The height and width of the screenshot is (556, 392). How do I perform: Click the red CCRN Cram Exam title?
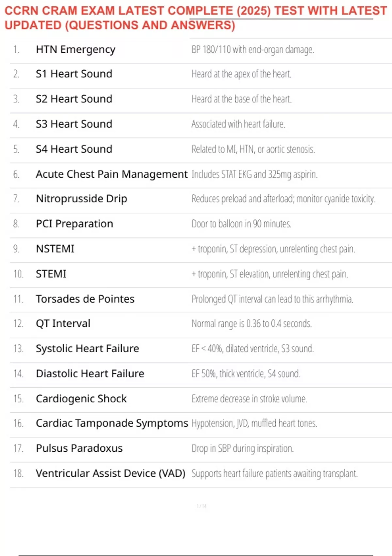(196, 18)
